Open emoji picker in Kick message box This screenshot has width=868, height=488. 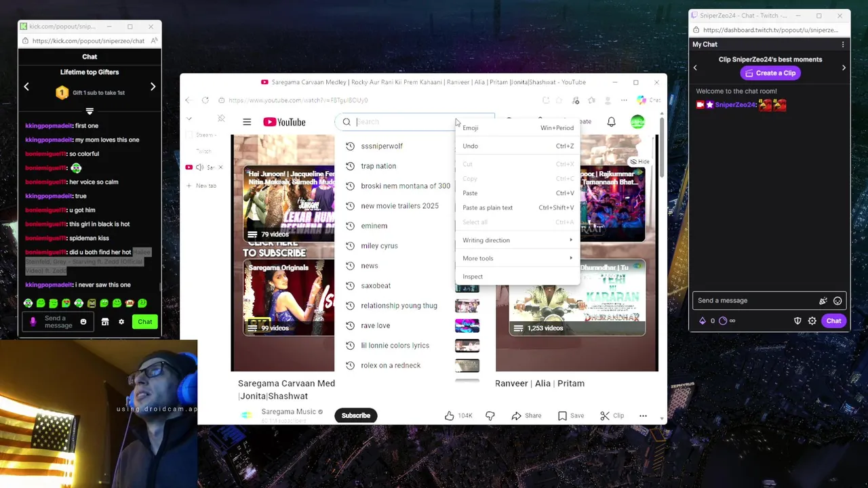click(x=83, y=322)
